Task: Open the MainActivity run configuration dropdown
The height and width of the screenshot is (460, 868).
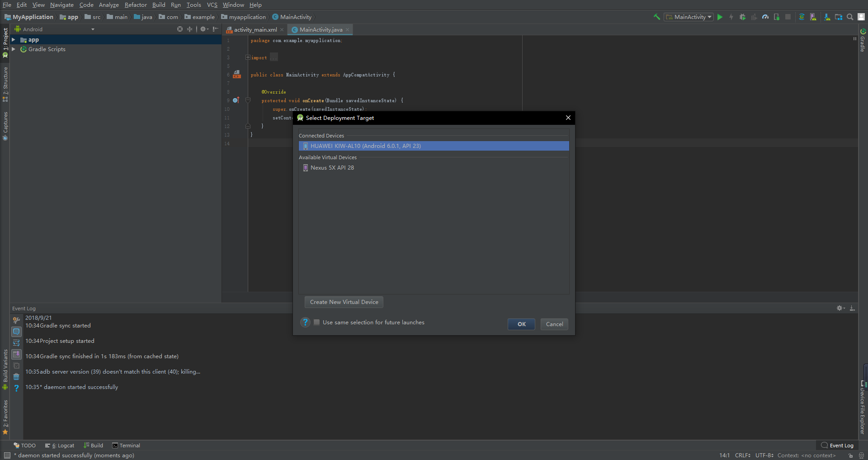Action: 689,17
